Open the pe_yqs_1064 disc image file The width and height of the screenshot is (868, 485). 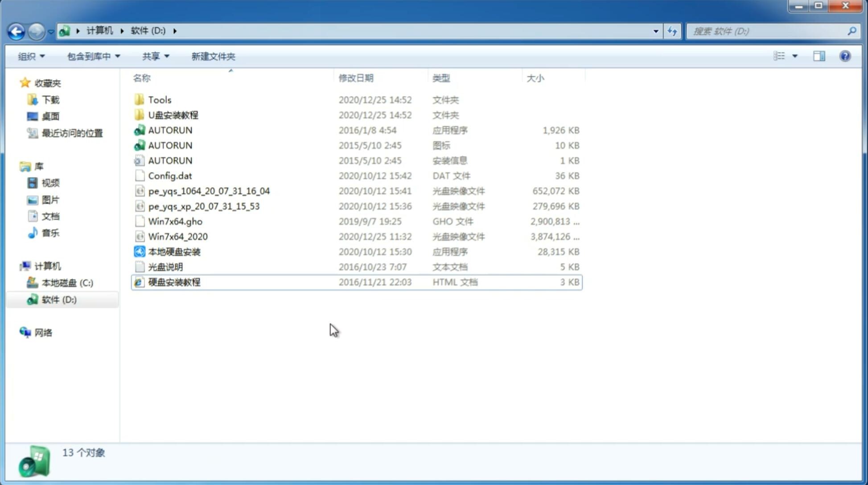pos(209,191)
